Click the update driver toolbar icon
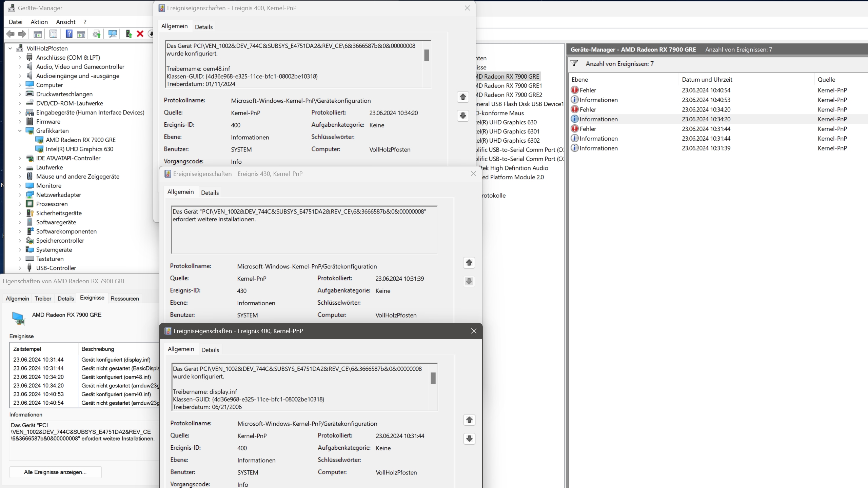868x488 pixels. (x=129, y=34)
